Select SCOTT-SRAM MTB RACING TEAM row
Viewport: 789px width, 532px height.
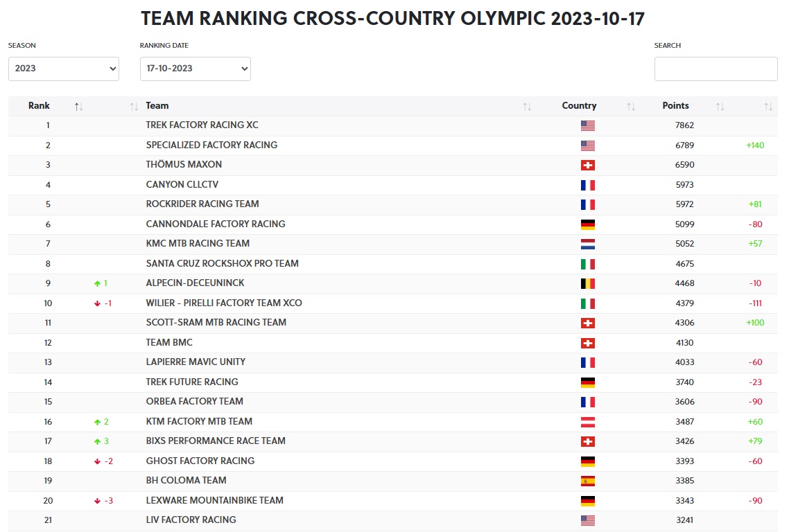click(x=393, y=323)
